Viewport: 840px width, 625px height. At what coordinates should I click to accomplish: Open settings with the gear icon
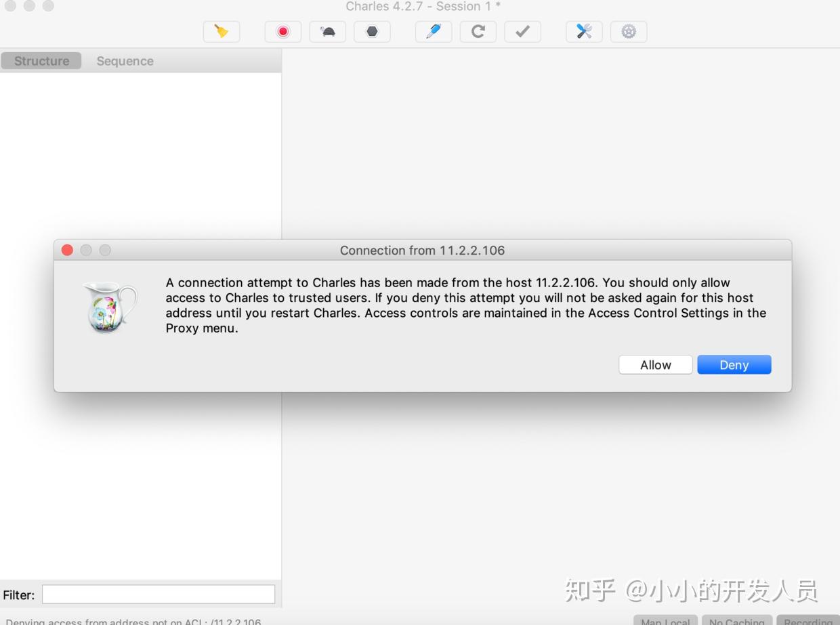[629, 31]
